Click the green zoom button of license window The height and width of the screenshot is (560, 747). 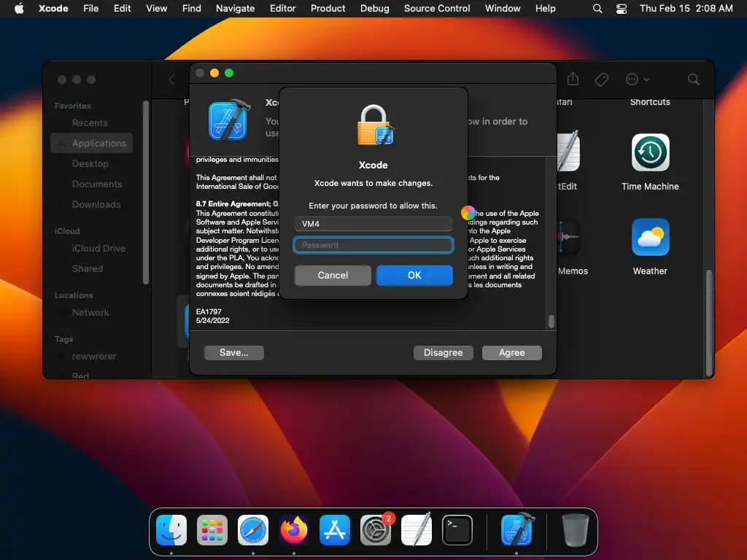229,73
